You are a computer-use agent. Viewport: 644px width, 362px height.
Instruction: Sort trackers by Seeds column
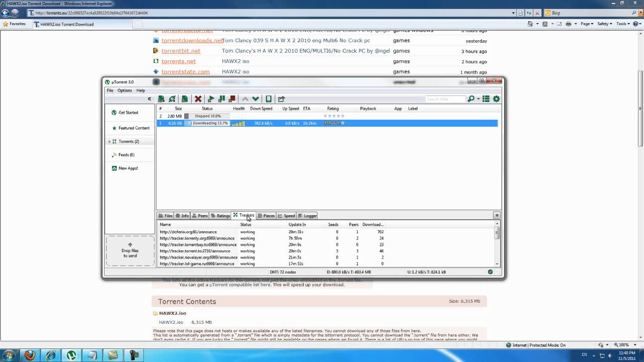click(333, 225)
